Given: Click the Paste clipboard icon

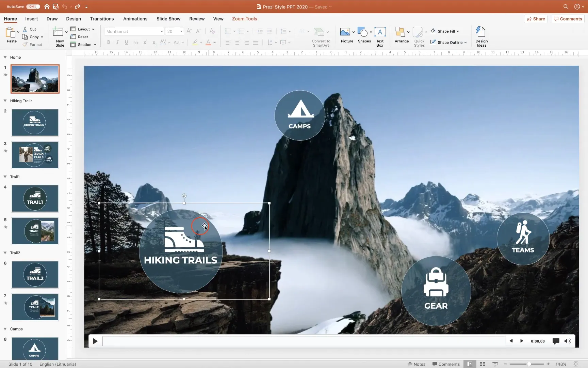Looking at the screenshot, I should click(11, 33).
